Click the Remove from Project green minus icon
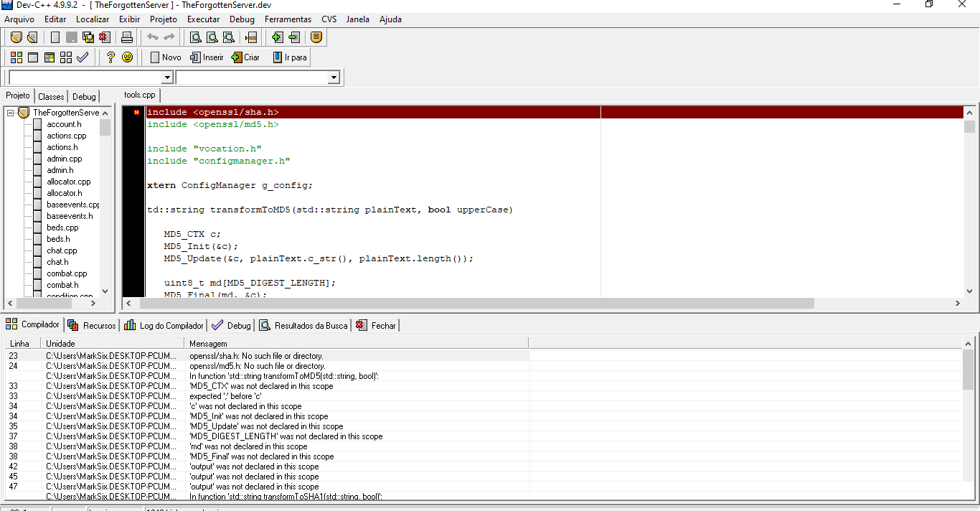Image resolution: width=980 pixels, height=511 pixels. (293, 37)
